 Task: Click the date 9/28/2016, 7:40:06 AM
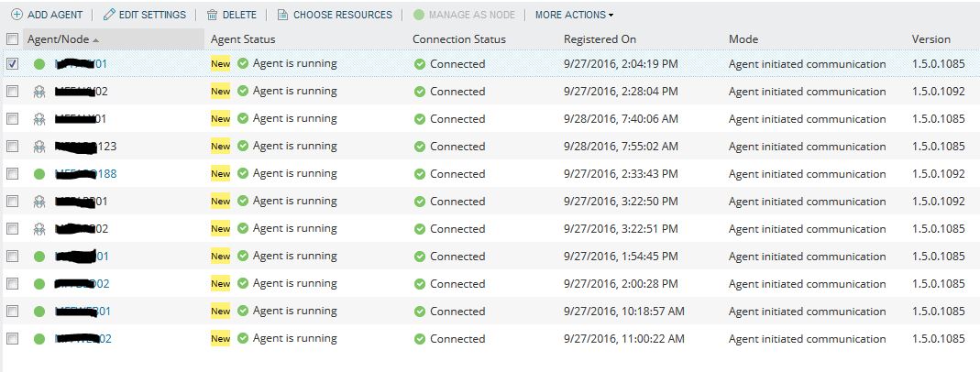click(621, 118)
